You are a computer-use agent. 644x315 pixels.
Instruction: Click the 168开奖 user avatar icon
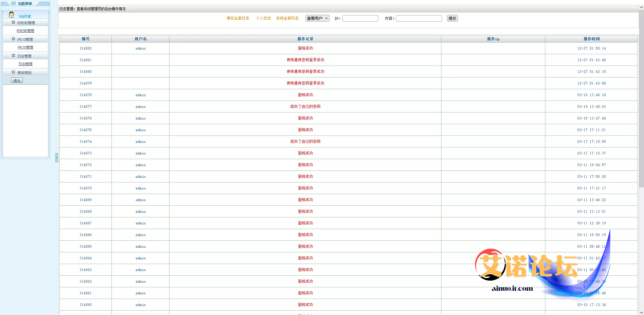click(11, 15)
